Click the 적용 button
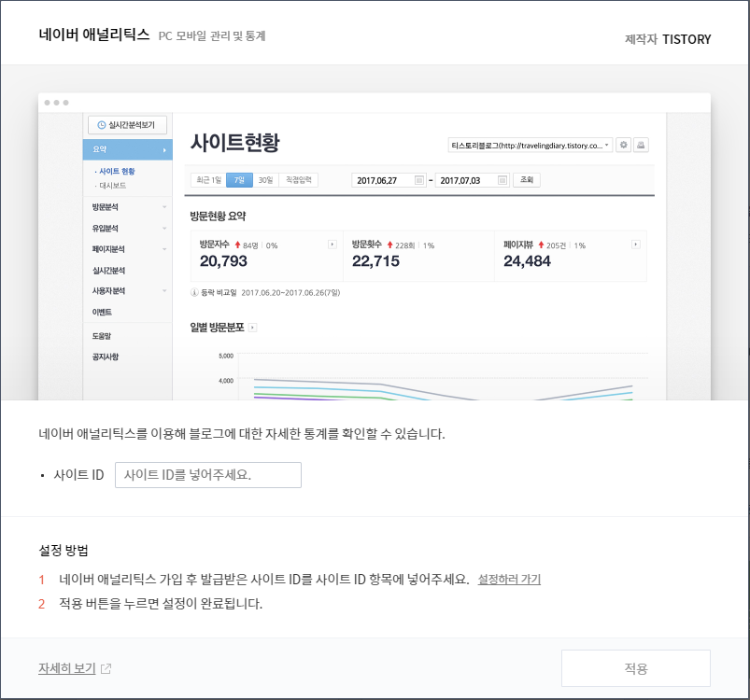 (x=636, y=668)
